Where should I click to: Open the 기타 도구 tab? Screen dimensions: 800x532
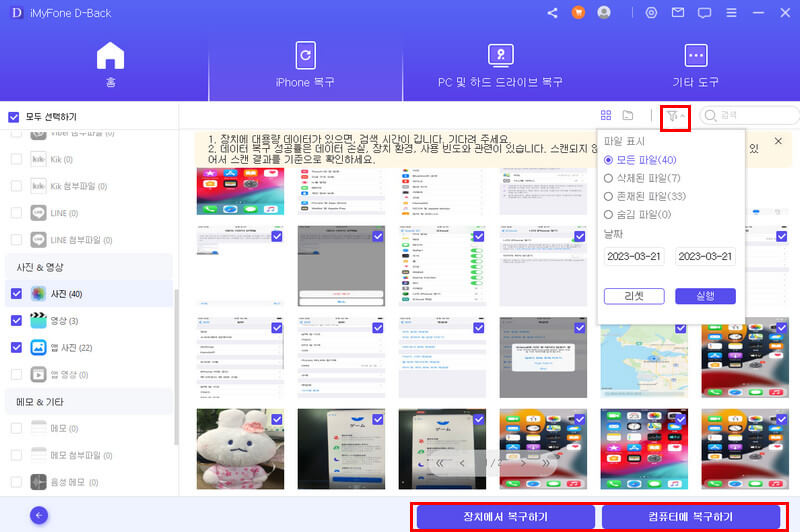point(695,65)
